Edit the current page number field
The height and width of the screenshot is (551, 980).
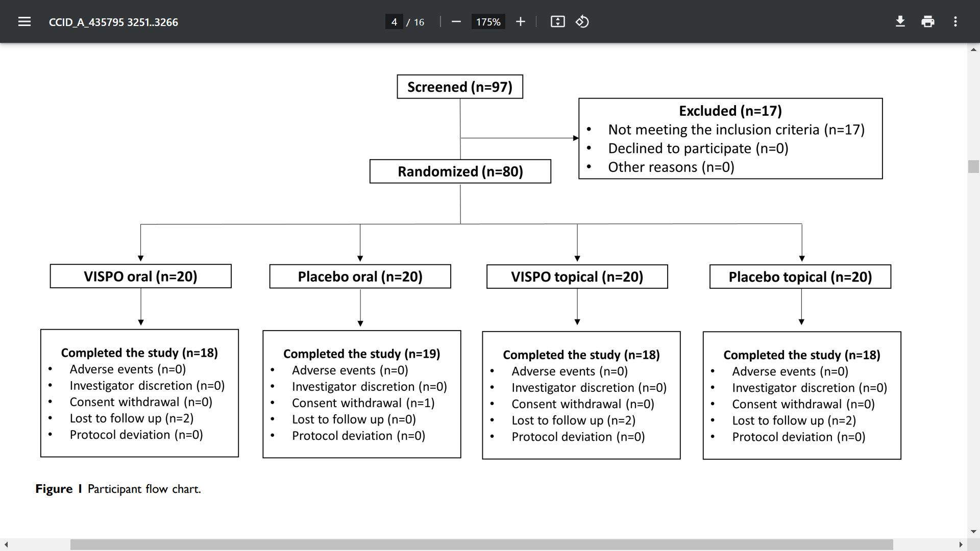394,22
